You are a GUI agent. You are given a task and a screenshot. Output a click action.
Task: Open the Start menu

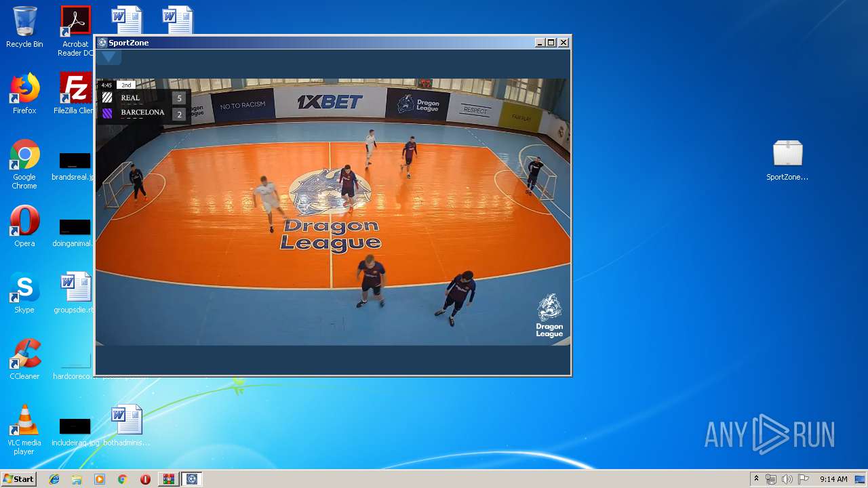(18, 479)
